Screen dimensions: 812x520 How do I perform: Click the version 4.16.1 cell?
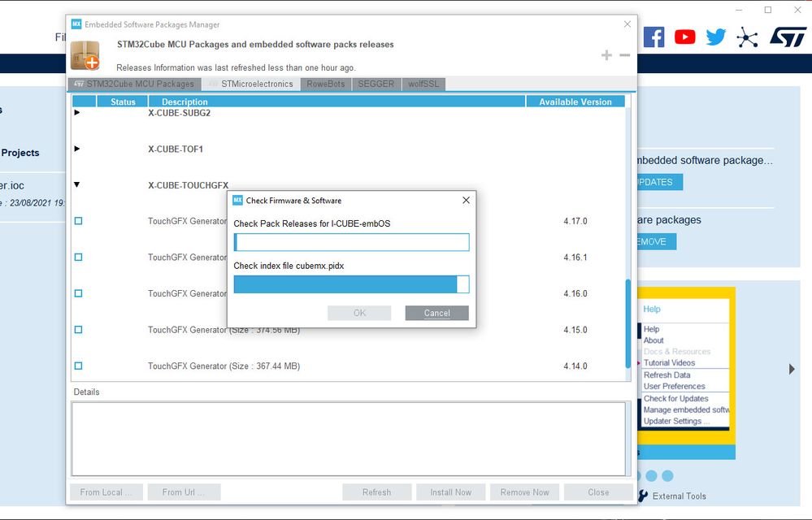tap(575, 257)
